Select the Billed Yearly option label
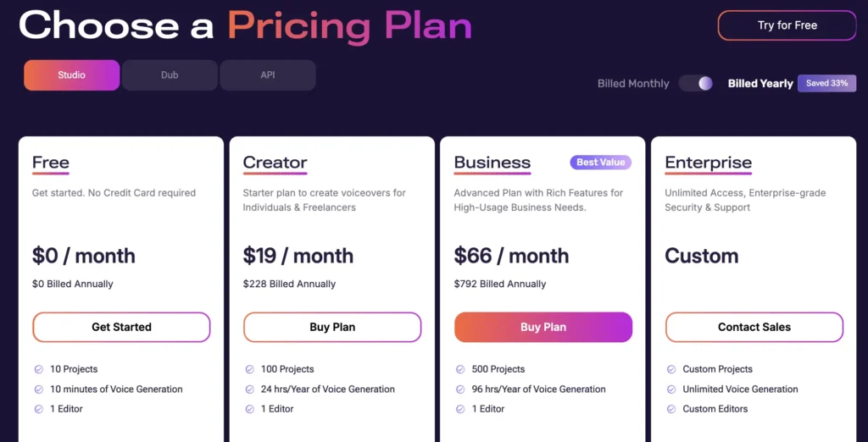This screenshot has width=868, height=442. [760, 84]
